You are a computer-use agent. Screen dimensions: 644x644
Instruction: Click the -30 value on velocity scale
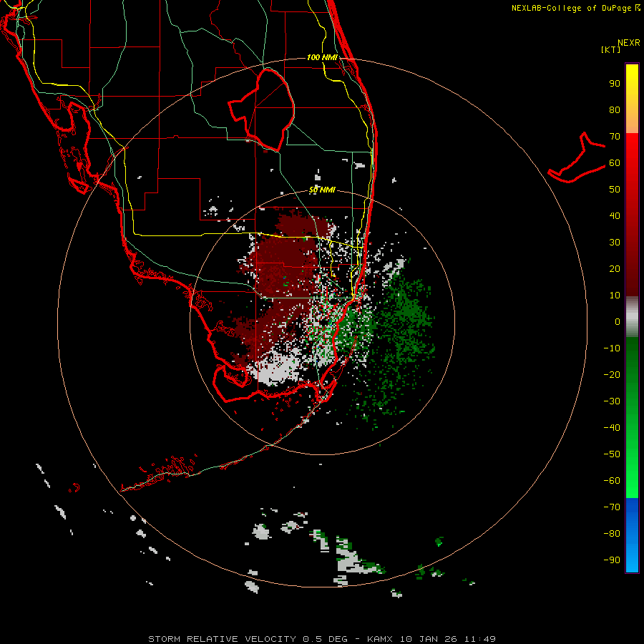pyautogui.click(x=612, y=401)
